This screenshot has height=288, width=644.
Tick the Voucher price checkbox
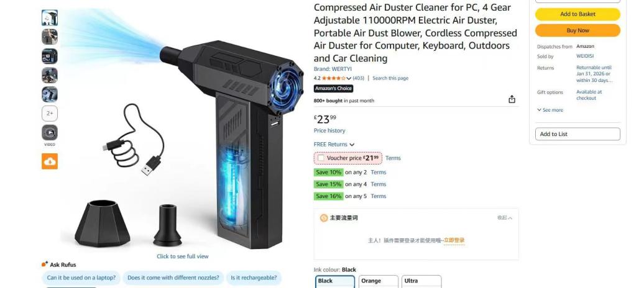(x=321, y=158)
